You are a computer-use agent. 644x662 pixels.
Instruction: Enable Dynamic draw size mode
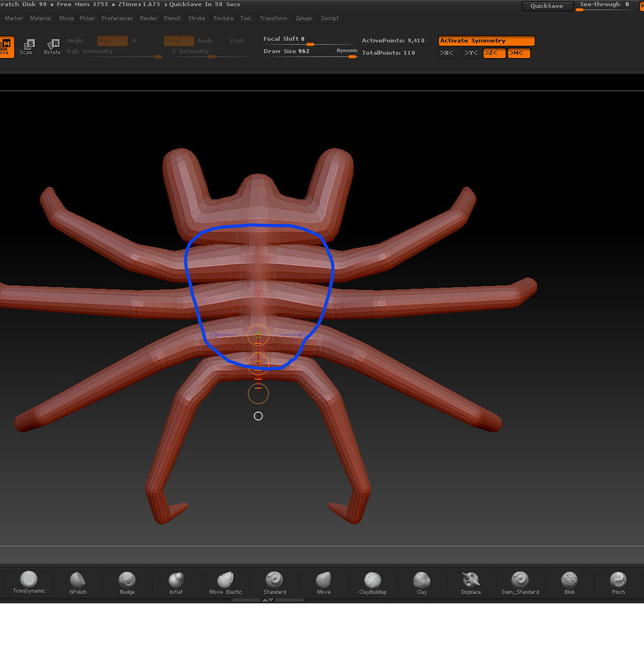pos(347,50)
